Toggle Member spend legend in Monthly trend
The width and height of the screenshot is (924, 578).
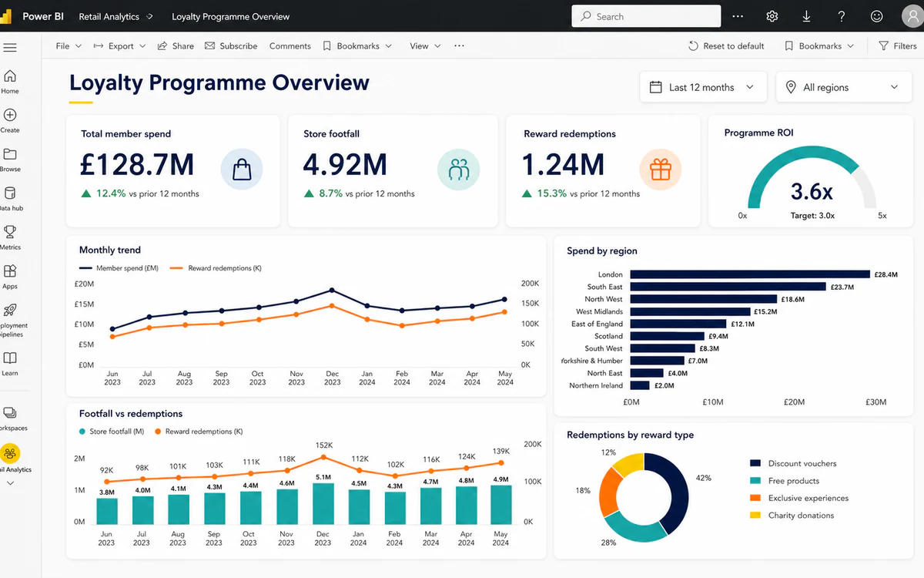tap(119, 268)
